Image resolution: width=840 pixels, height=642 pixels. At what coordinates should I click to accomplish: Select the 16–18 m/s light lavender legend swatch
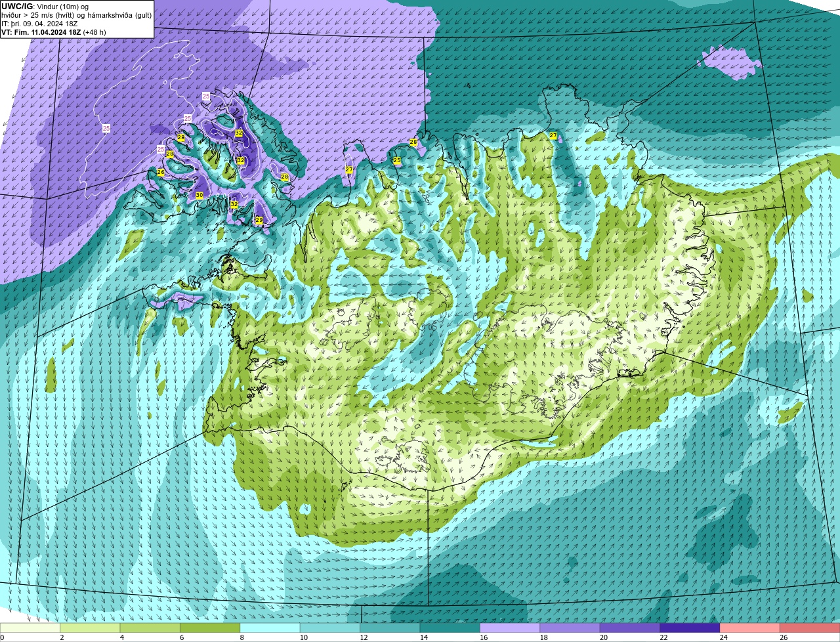pyautogui.click(x=510, y=628)
